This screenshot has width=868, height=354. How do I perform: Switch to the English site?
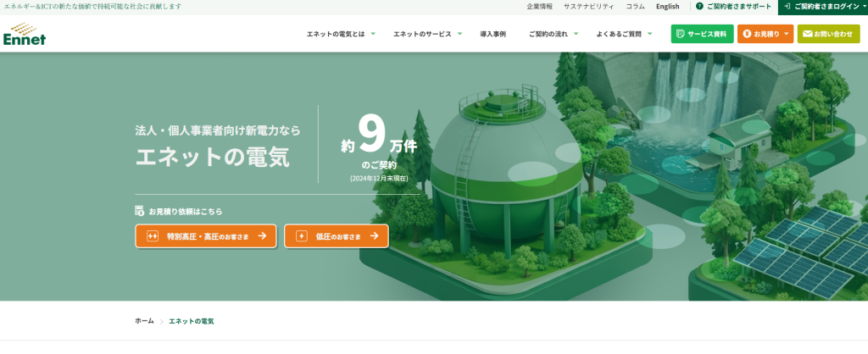(668, 7)
